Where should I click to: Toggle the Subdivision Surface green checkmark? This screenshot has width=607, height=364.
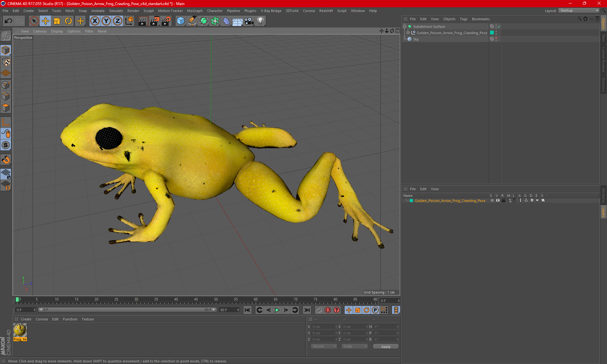(x=499, y=27)
